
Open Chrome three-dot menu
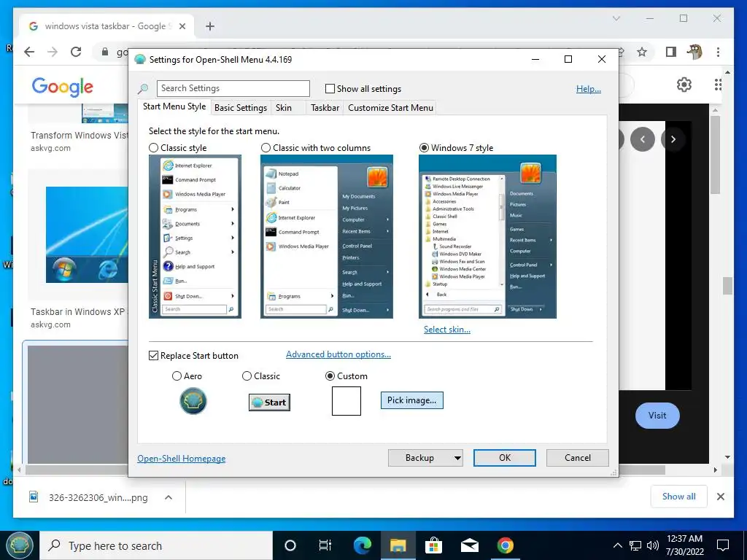tap(718, 52)
